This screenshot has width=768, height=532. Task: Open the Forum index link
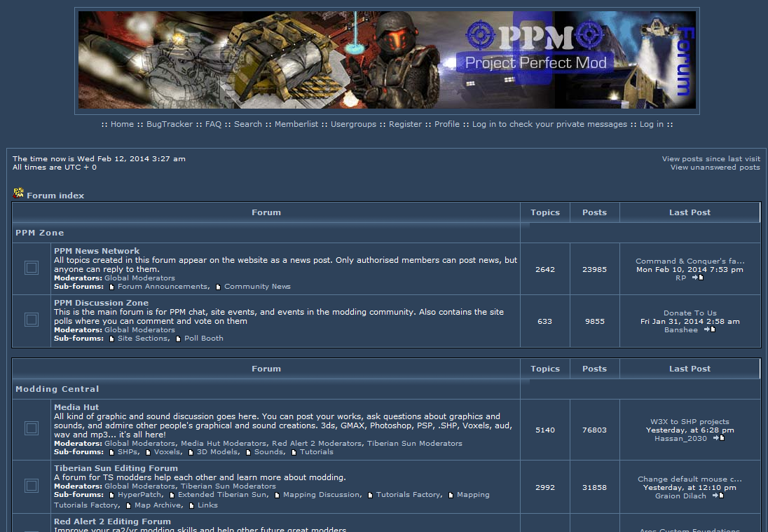click(x=55, y=196)
